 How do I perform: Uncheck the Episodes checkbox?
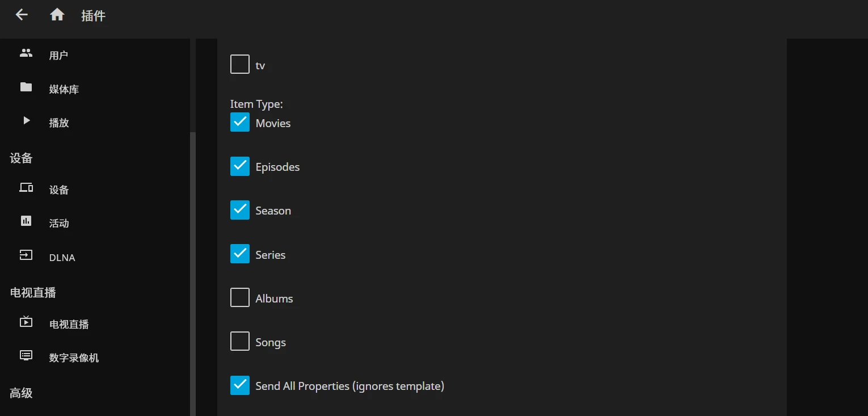point(240,166)
